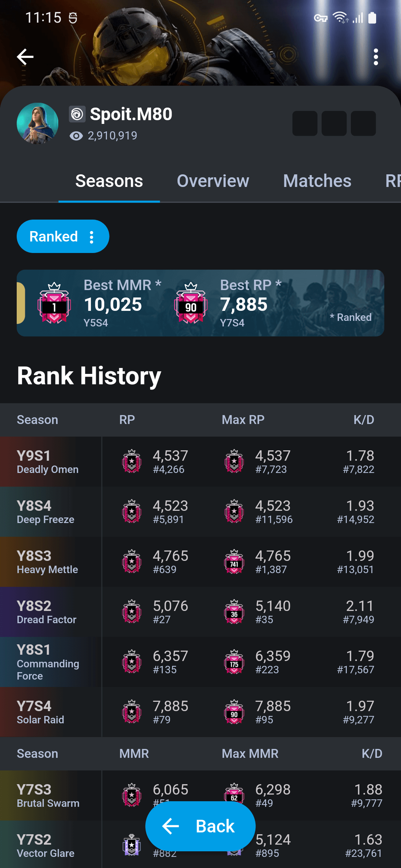Open the Ranked playlist options menu

click(x=91, y=236)
